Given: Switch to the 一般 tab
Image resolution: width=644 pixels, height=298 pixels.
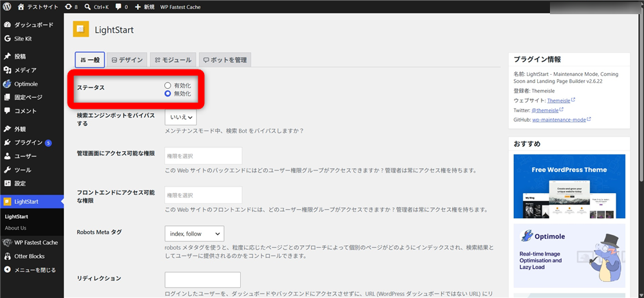Looking at the screenshot, I should click(90, 60).
